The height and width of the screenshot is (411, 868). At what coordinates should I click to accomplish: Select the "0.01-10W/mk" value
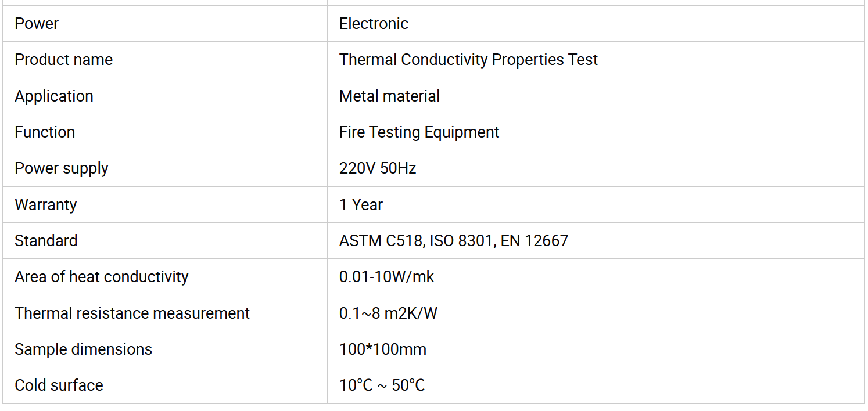(x=386, y=277)
